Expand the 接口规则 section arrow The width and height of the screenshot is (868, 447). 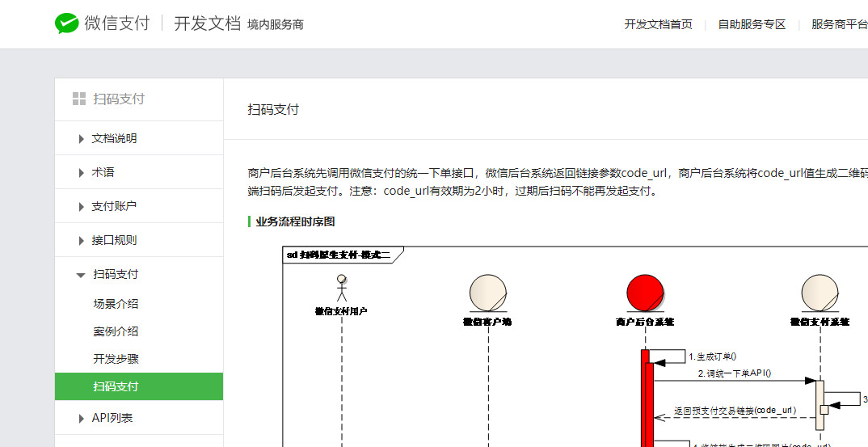(x=82, y=241)
